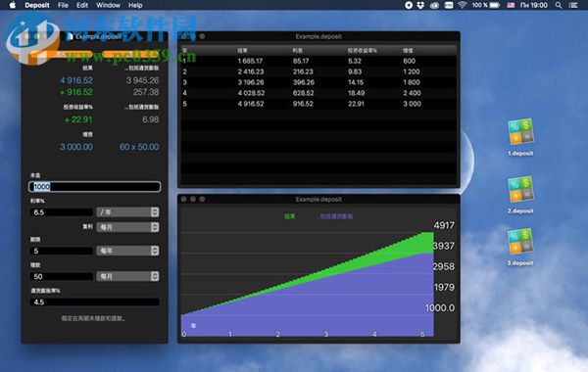Image resolution: width=588 pixels, height=372 pixels.
Task: Click the US flag input source icon
Action: point(511,5)
